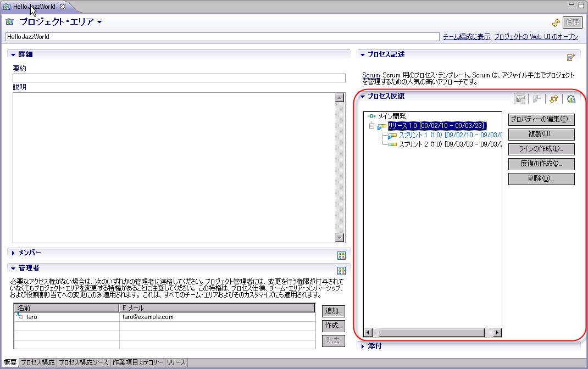Click the iteration tree scroll-left arrow
This screenshot has width=588, height=369.
[x=368, y=332]
